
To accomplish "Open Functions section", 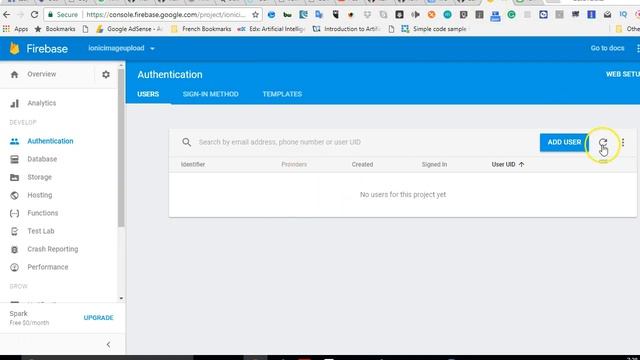I will pyautogui.click(x=42, y=213).
